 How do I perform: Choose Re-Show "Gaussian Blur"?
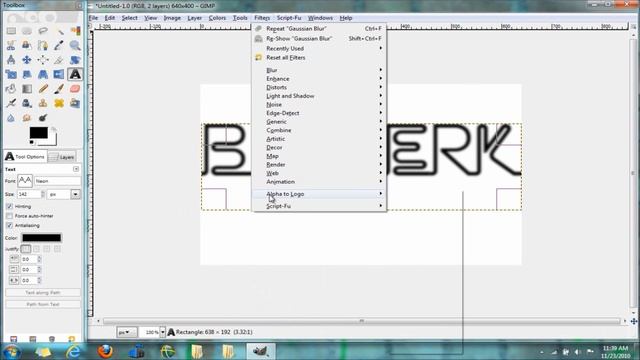coord(319,38)
